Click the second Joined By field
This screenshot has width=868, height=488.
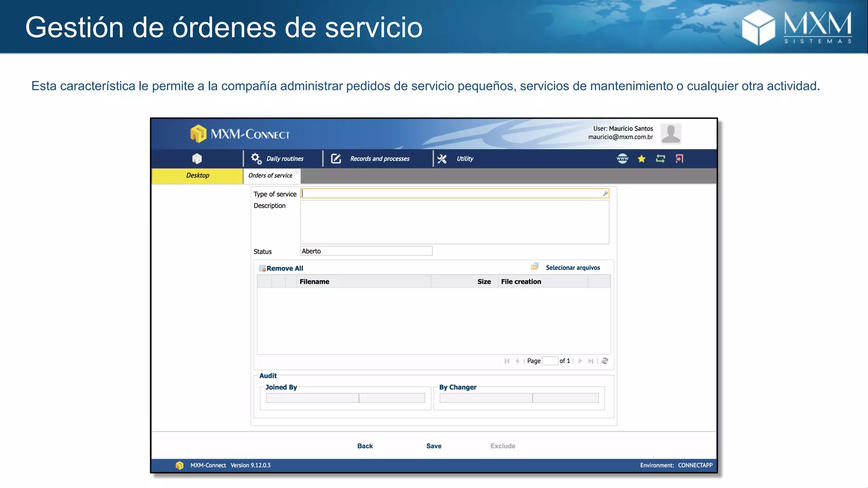click(392, 398)
